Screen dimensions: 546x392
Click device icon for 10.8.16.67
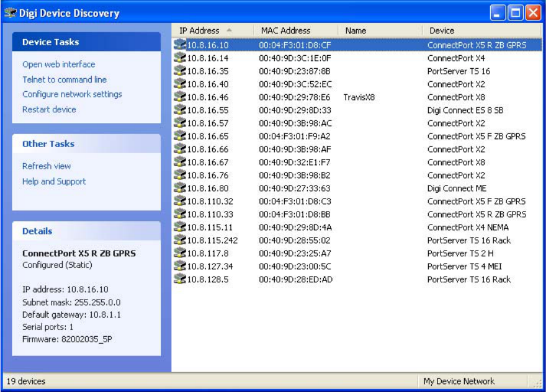pyautogui.click(x=180, y=161)
